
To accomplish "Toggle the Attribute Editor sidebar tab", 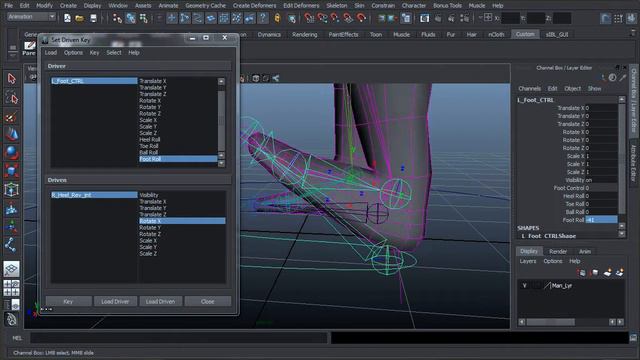I will pyautogui.click(x=633, y=163).
